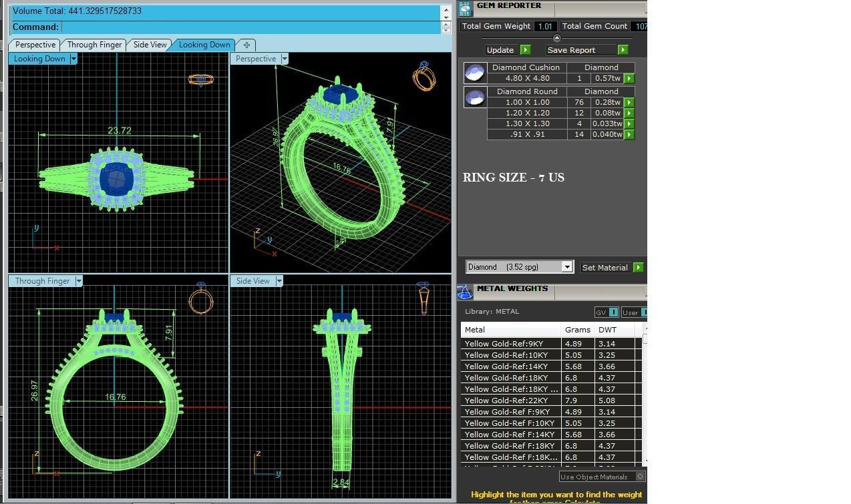This screenshot has height=504, width=851.
Task: Click ring preview icon in Through Finger viewport
Action: [201, 298]
